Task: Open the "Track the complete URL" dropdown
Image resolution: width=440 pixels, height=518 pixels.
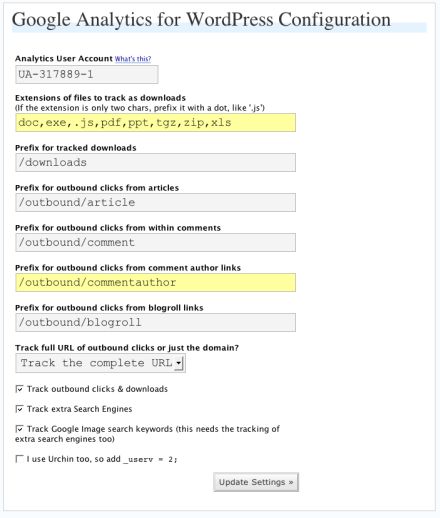Action: pos(100,363)
